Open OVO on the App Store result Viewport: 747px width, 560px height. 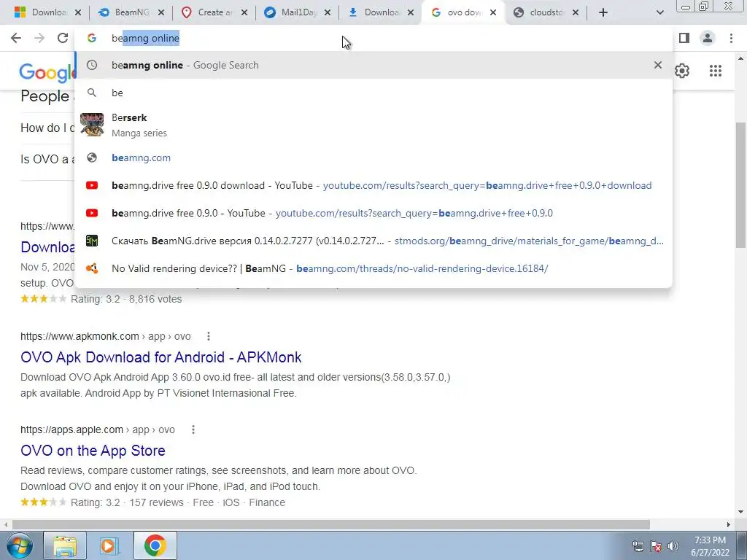click(x=93, y=451)
